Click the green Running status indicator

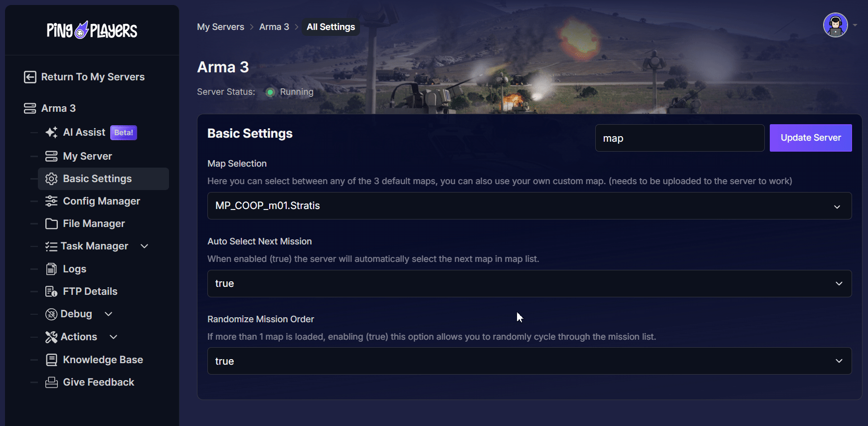click(x=270, y=92)
